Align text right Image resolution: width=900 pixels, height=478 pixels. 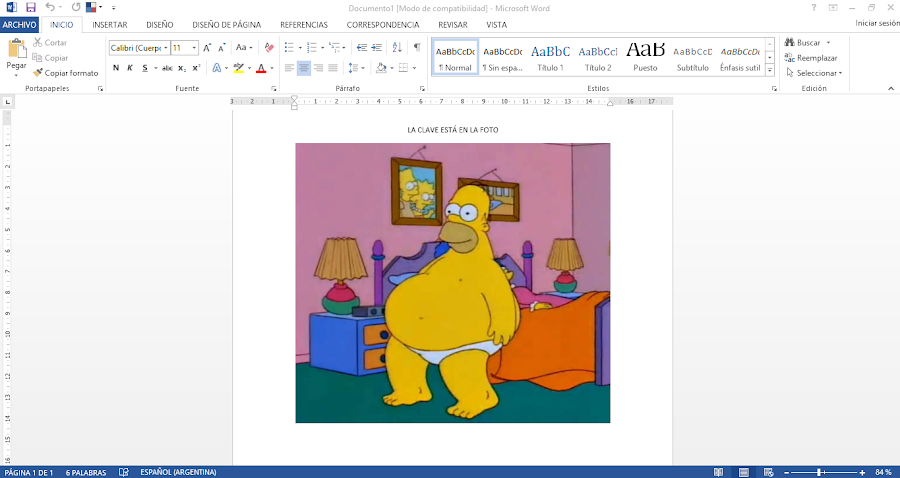(318, 68)
